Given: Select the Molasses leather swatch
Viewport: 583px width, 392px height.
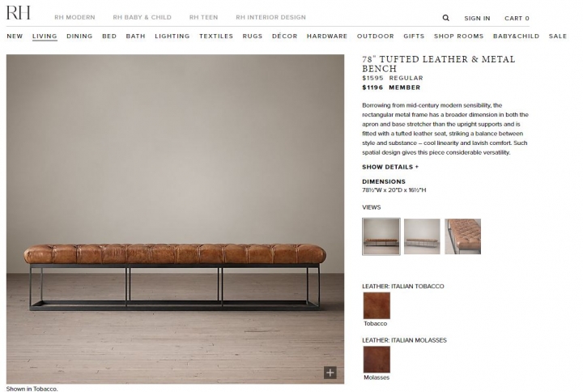Looking at the screenshot, I should tap(377, 360).
